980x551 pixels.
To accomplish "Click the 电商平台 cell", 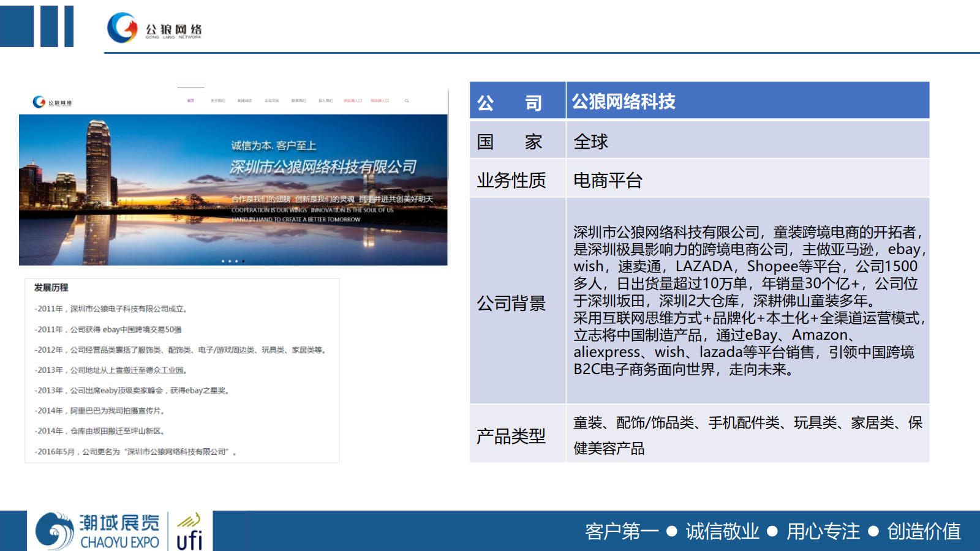I will tap(748, 179).
